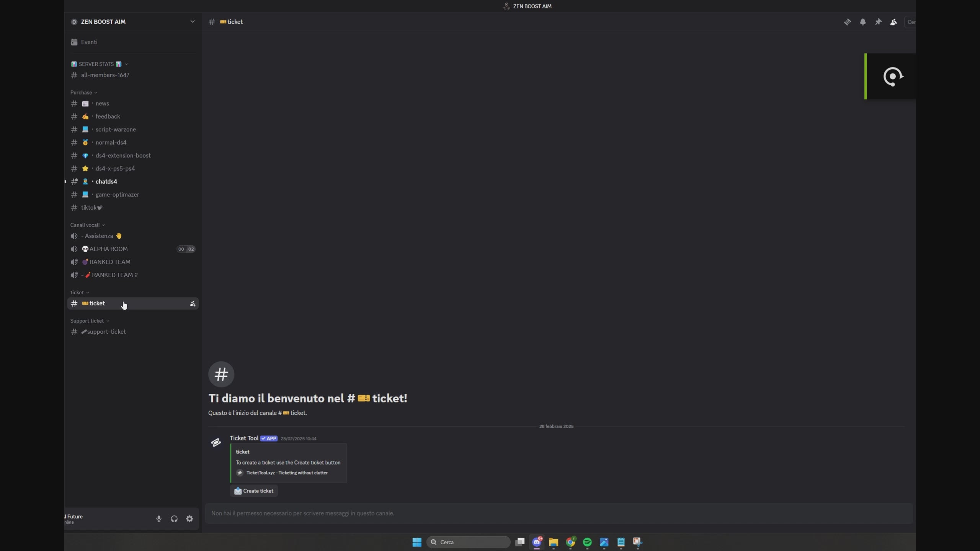Open File Explorer from taskbar
Screen dimensions: 980x551
[554, 542]
